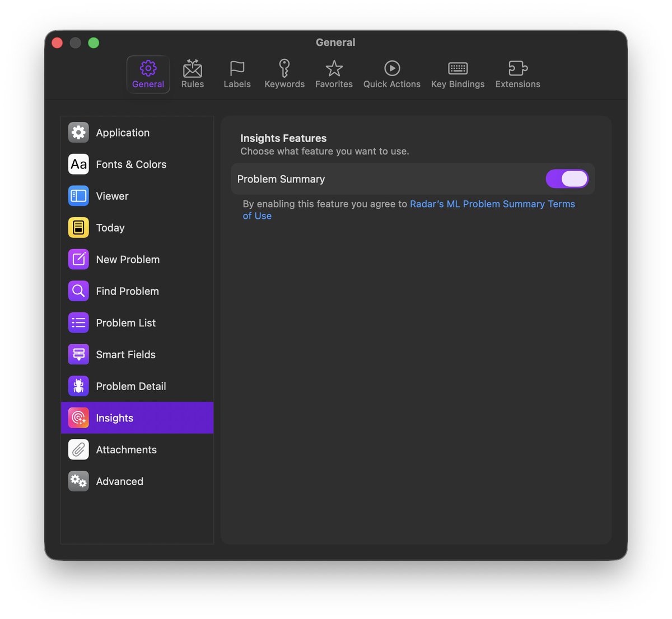Click the Fonts & Colors Aa icon
The width and height of the screenshot is (672, 619).
78,165
